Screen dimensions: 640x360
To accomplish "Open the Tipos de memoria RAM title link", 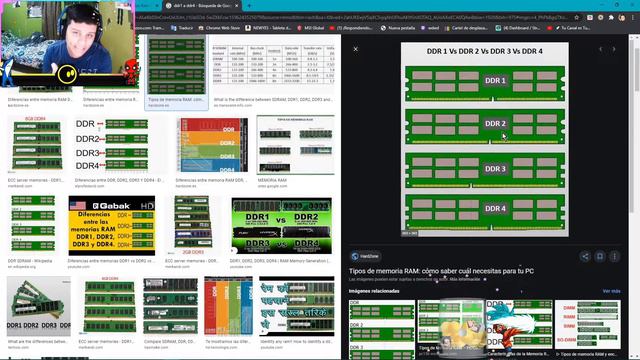I will pyautogui.click(x=441, y=271).
